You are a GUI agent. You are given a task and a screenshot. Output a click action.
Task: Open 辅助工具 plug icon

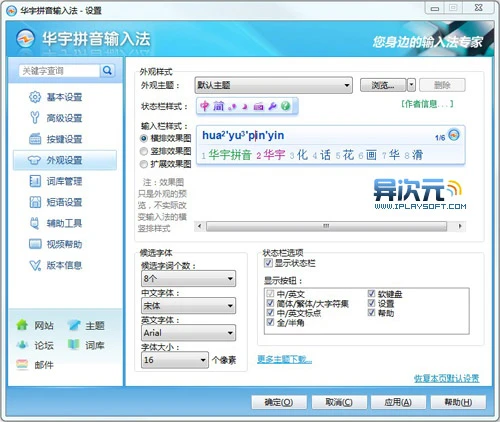point(35,223)
